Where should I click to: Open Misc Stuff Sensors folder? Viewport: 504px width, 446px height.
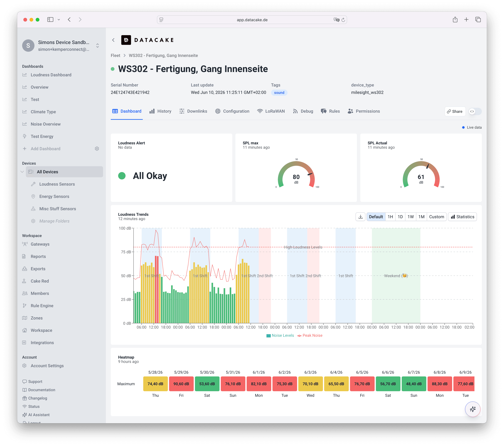click(57, 209)
